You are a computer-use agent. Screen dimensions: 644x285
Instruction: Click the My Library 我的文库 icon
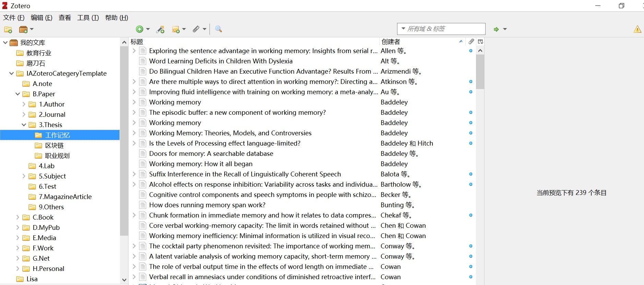coord(14,43)
